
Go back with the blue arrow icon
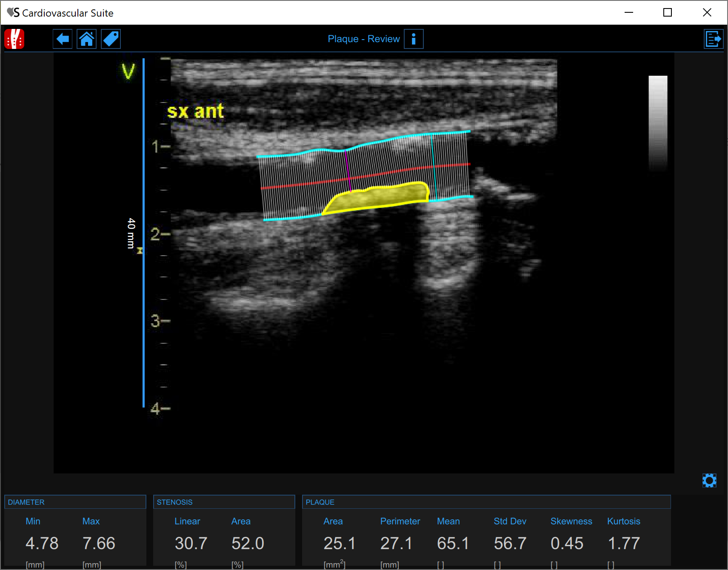coord(63,39)
